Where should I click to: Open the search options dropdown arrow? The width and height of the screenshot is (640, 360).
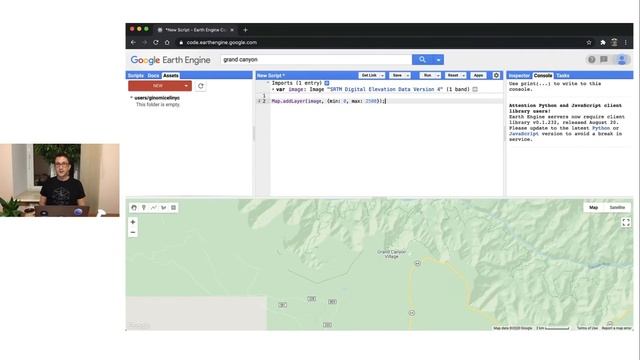pyautogui.click(x=438, y=60)
